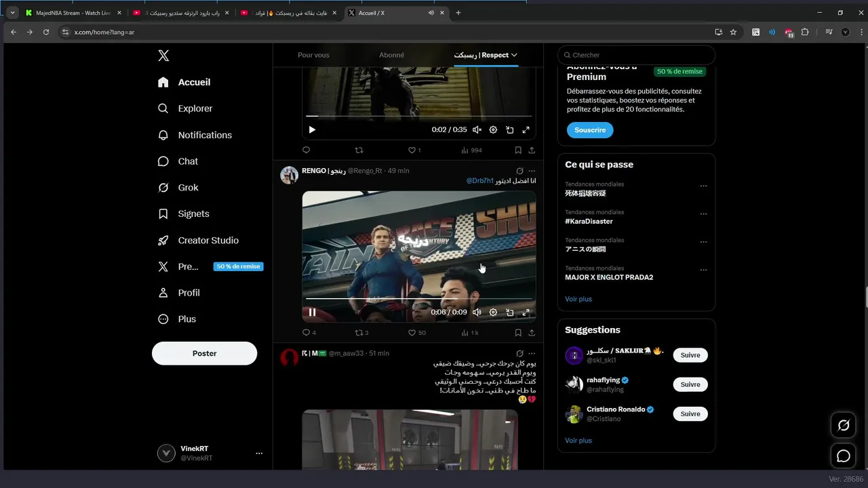Click the Chercher search field
The width and height of the screenshot is (868, 488).
click(x=636, y=55)
